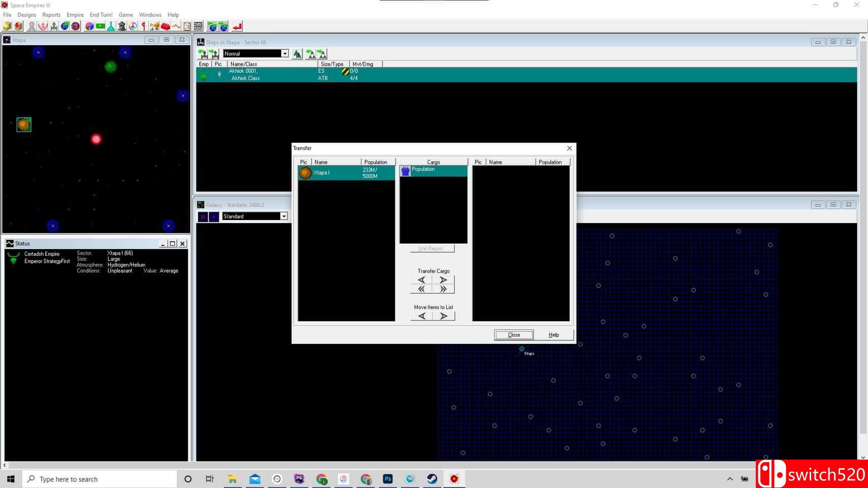The image size is (868, 488).
Task: Open Steam from the Windows taskbar
Action: pos(432,479)
